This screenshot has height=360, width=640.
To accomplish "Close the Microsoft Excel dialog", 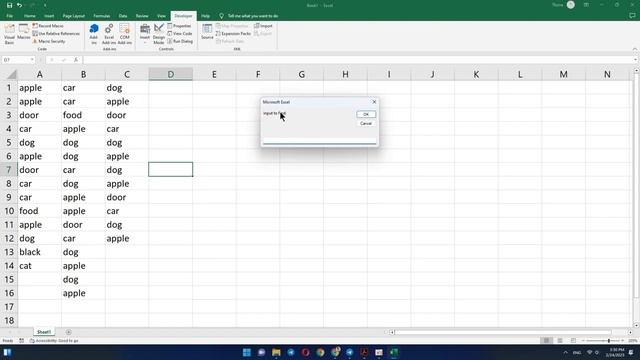I will (374, 102).
